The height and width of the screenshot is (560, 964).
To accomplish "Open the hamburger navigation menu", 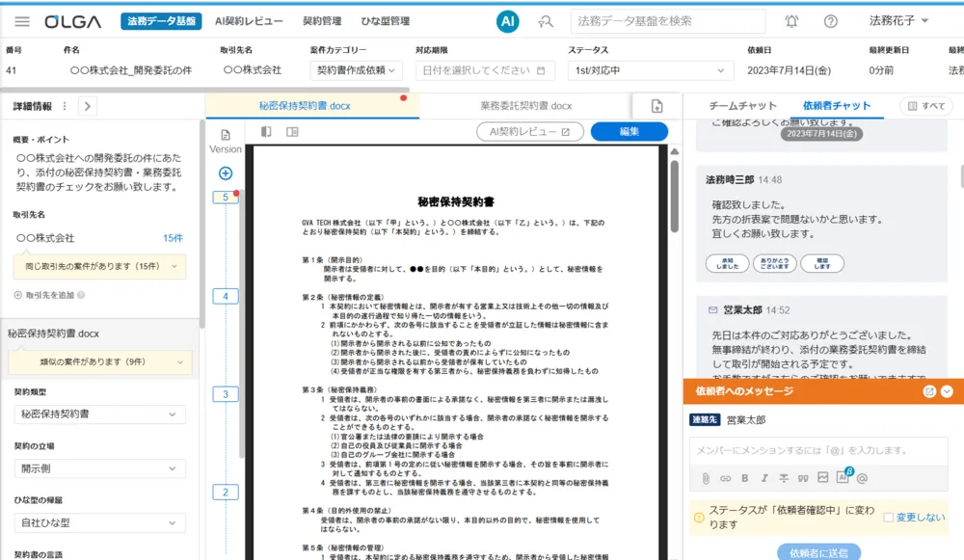I will (22, 21).
